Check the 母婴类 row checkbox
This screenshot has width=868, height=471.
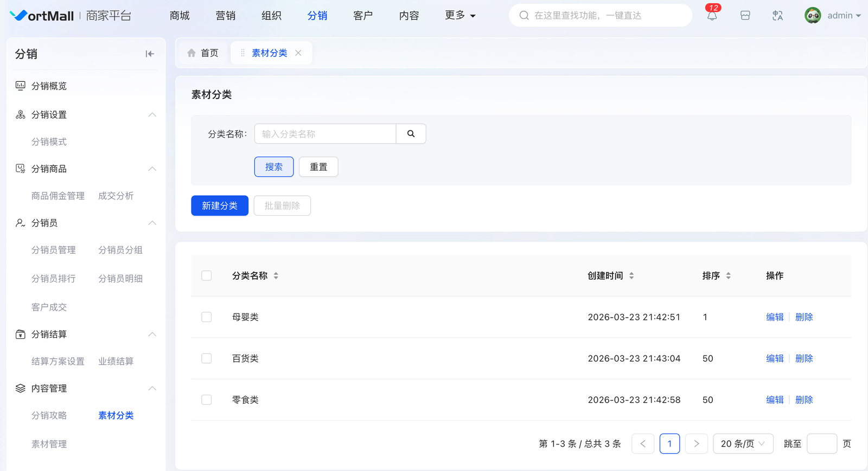pyautogui.click(x=207, y=317)
